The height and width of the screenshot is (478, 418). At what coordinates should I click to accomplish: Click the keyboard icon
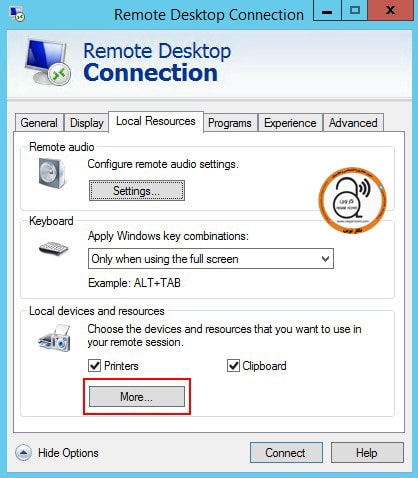tap(53, 248)
